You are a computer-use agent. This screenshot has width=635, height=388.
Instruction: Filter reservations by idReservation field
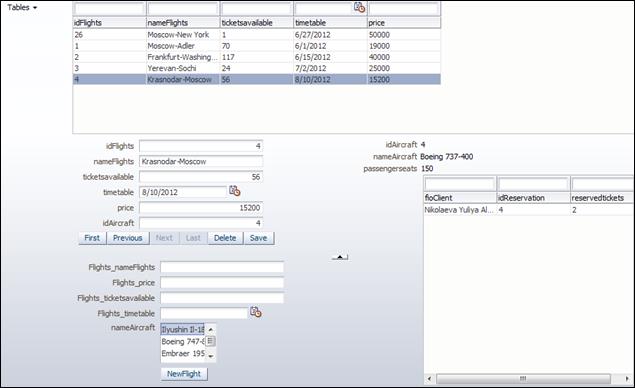(x=533, y=184)
